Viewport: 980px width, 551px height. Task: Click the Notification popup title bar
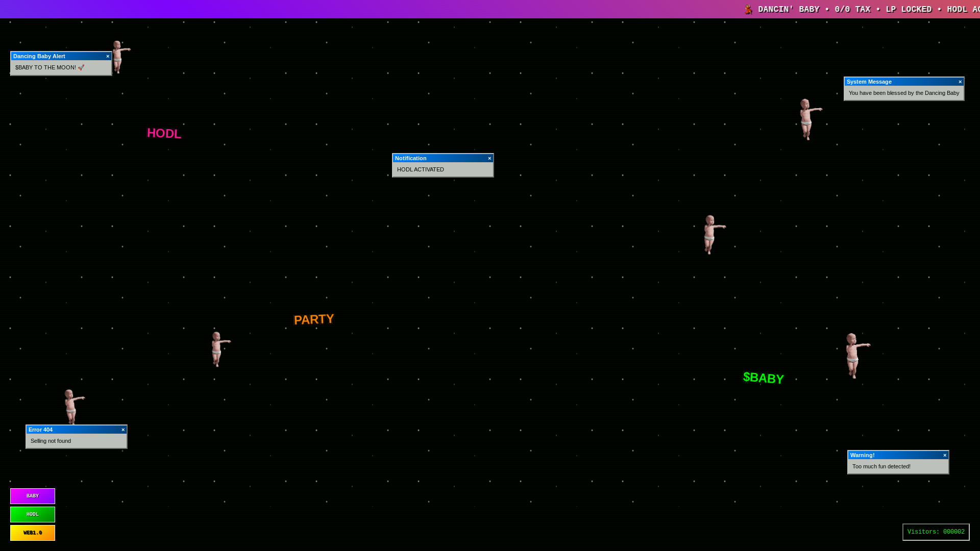[x=443, y=158]
